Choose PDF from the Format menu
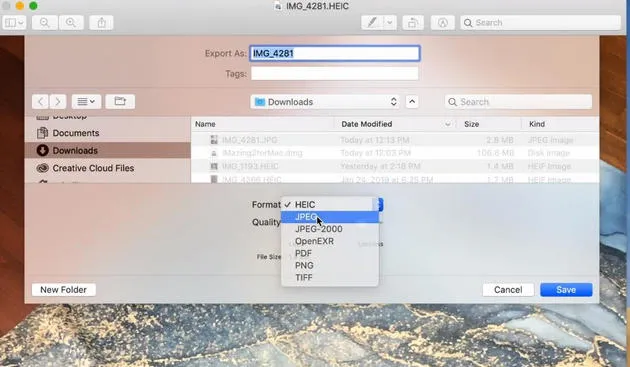The height and width of the screenshot is (367, 630). click(x=329, y=253)
